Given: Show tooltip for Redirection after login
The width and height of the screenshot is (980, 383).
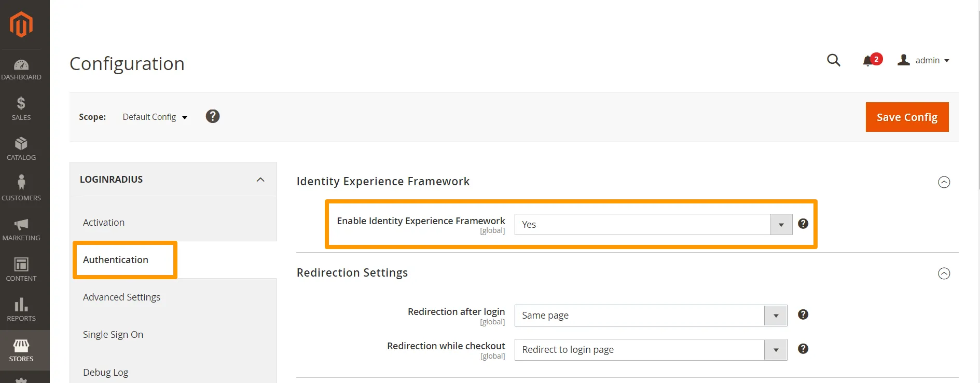Looking at the screenshot, I should tap(803, 314).
